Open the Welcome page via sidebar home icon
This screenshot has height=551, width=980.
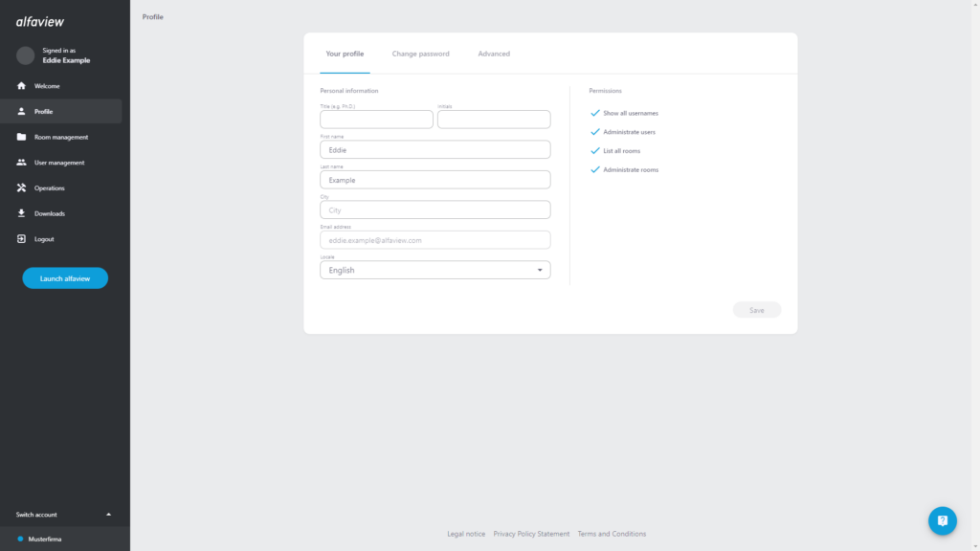point(20,85)
